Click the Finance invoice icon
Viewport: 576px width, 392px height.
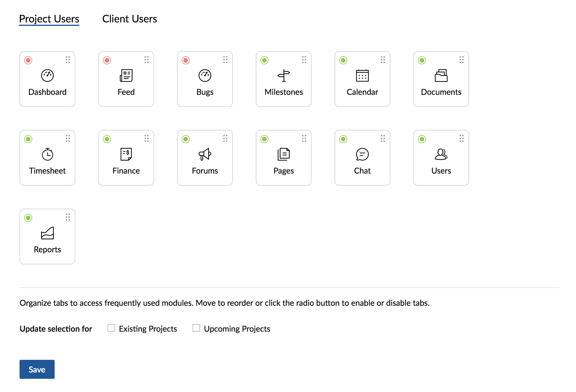[x=126, y=154]
